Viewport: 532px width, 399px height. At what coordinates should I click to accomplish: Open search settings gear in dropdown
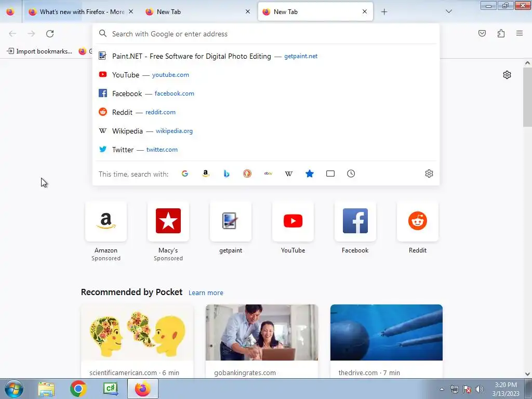point(429,174)
